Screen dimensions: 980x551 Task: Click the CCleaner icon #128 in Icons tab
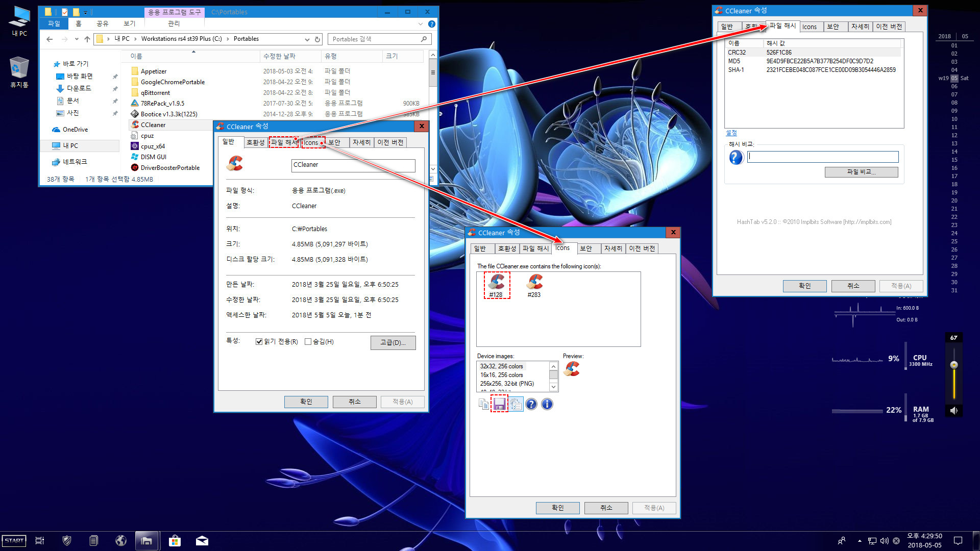tap(496, 283)
